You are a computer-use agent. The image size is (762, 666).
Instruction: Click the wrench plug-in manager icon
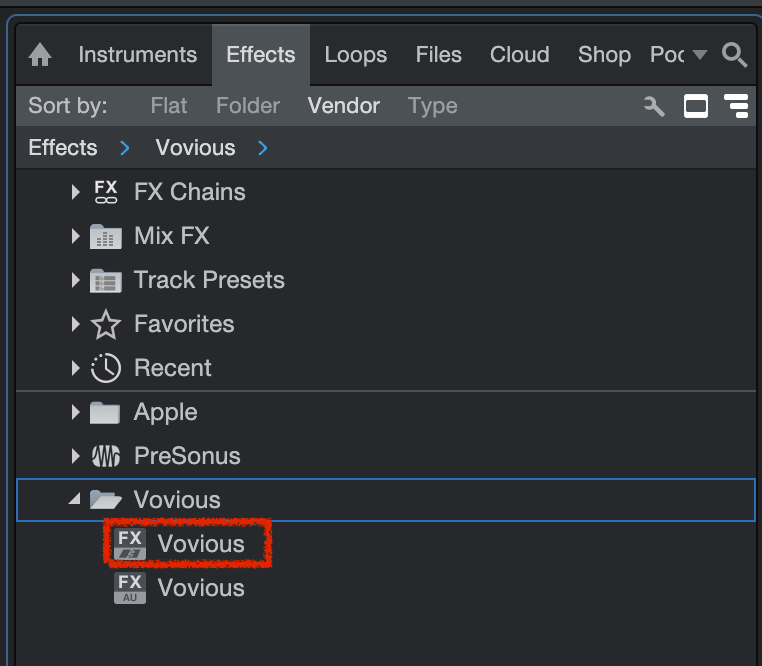tap(654, 106)
